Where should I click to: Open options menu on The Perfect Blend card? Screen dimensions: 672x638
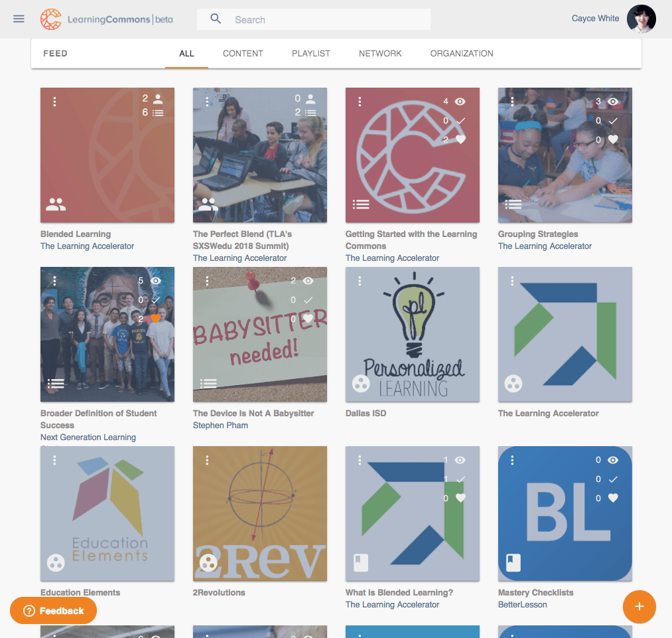207,102
